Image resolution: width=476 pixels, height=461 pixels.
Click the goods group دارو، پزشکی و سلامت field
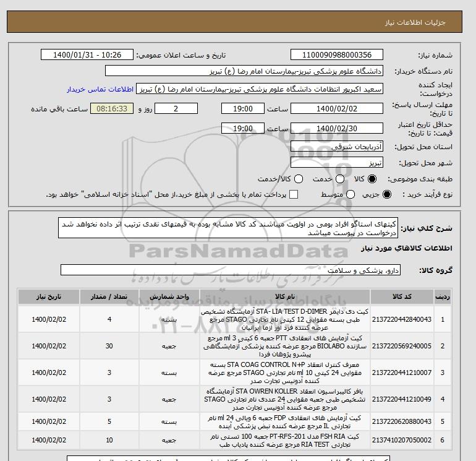tap(231, 270)
